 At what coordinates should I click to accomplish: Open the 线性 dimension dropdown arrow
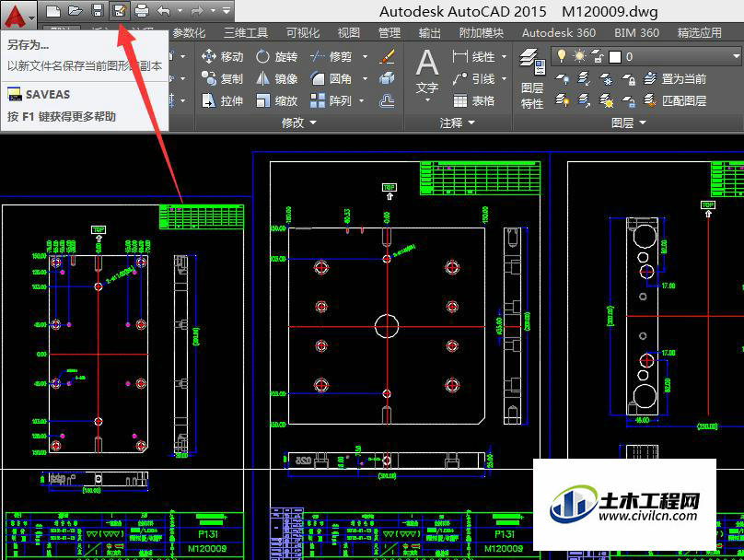click(504, 56)
